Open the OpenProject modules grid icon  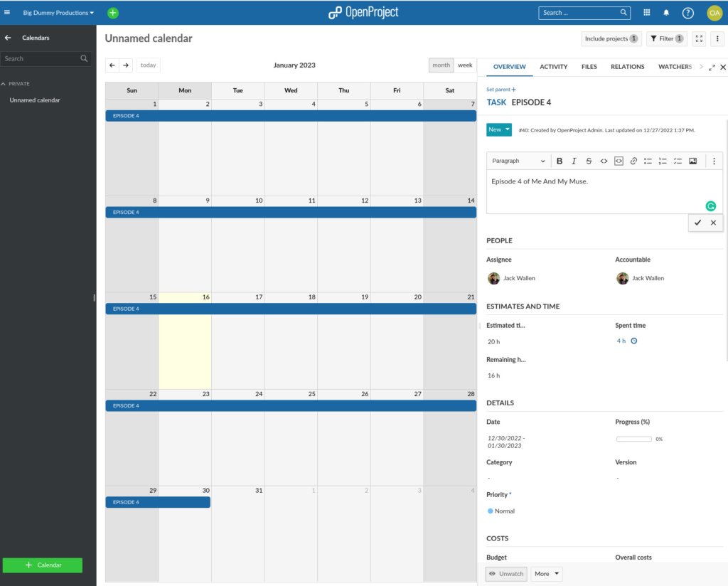coord(646,12)
